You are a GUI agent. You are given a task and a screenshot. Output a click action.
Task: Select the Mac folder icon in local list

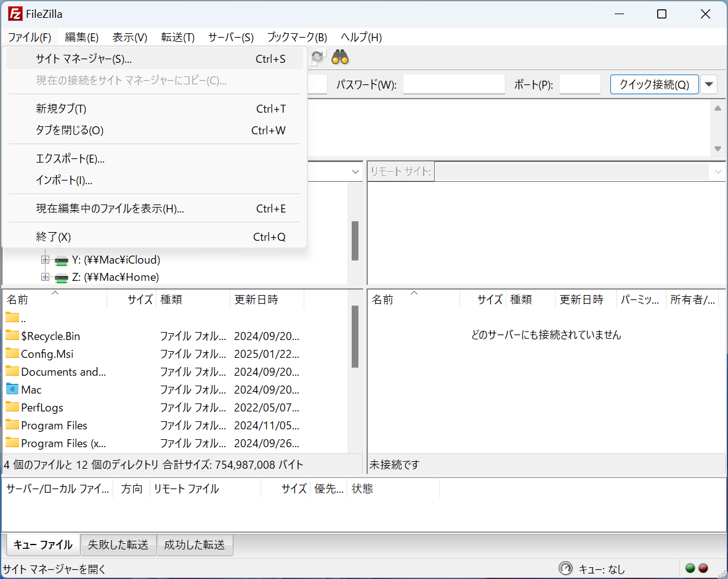(x=12, y=389)
